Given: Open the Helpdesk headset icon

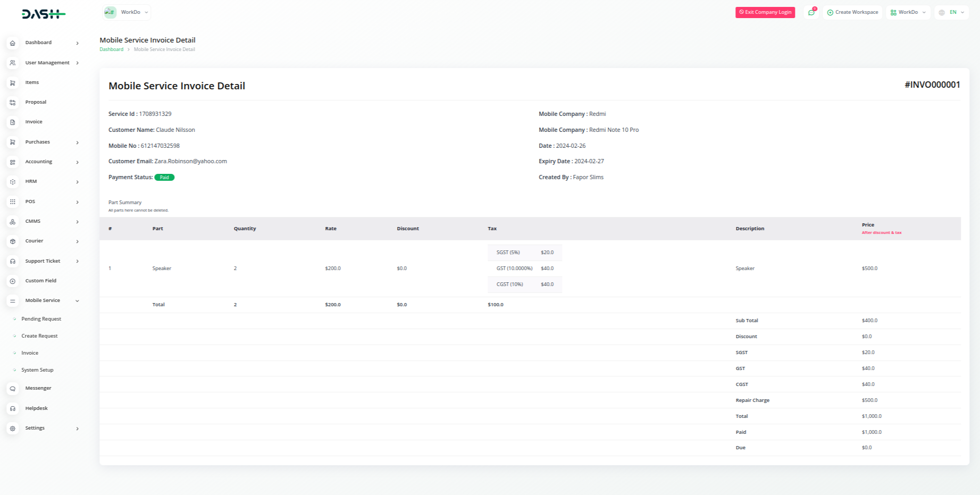Looking at the screenshot, I should 13,408.
